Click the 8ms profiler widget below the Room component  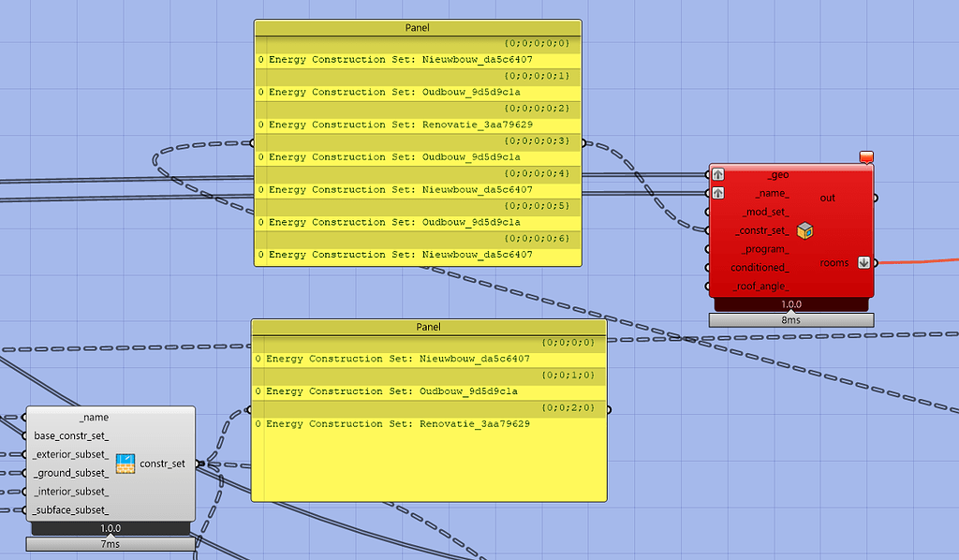(x=791, y=319)
